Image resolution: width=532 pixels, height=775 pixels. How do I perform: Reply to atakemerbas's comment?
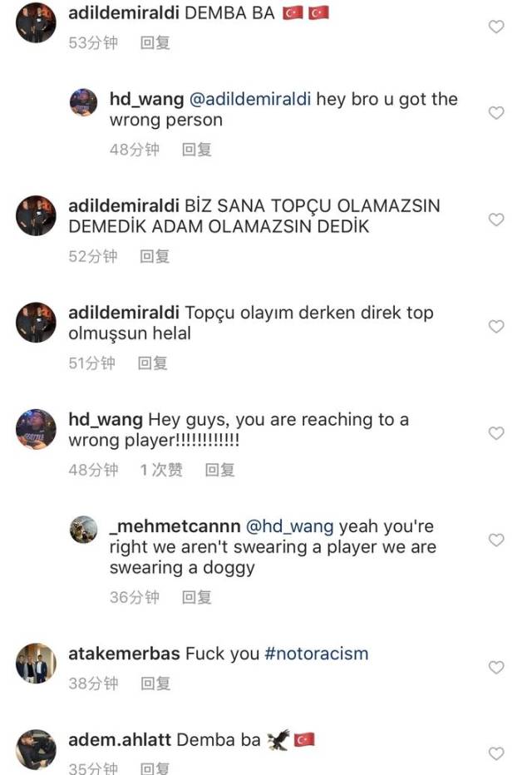(155, 684)
